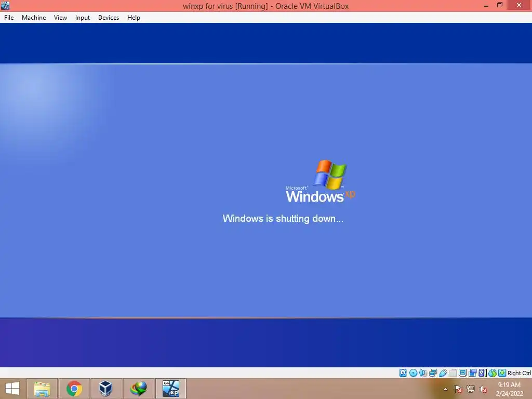532x399 pixels.
Task: Click the Right Ctrl host key label
Action: pyautogui.click(x=520, y=373)
